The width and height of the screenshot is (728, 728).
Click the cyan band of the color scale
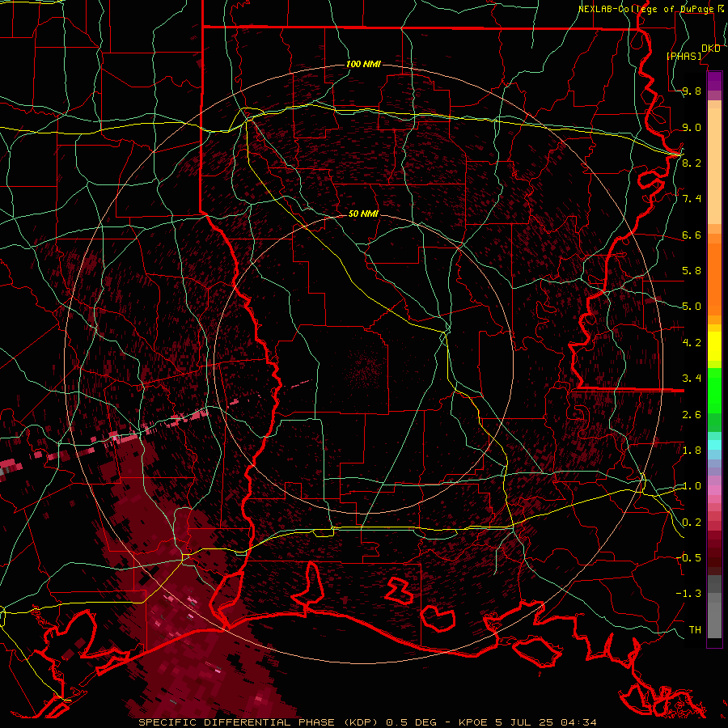[714, 445]
